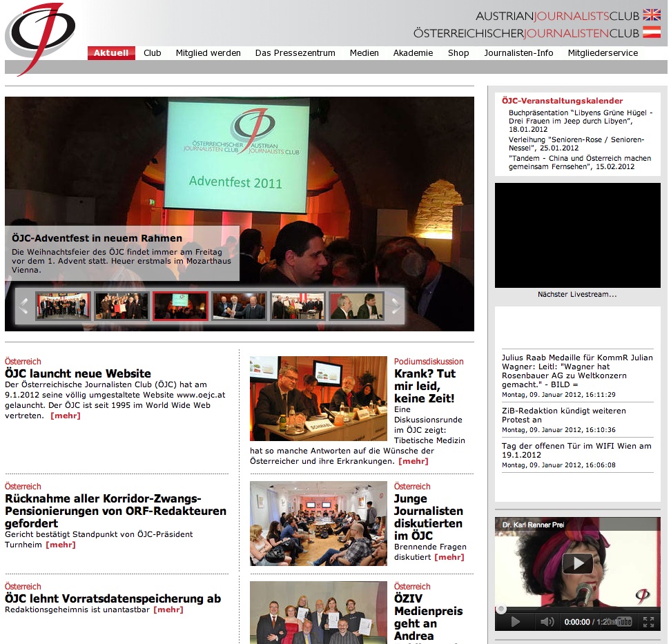The width and height of the screenshot is (671, 644).
Task: Select the highlighted third carousel thumbnail
Action: 180,305
